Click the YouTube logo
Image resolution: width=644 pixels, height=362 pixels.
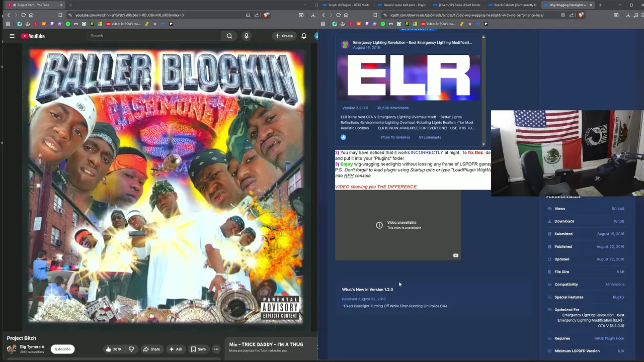(33, 36)
